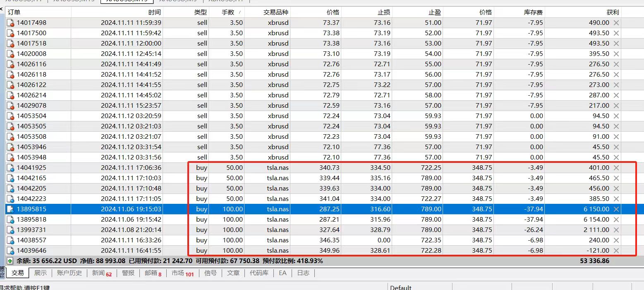Click the green arrow icon on the balance row

[9, 261]
